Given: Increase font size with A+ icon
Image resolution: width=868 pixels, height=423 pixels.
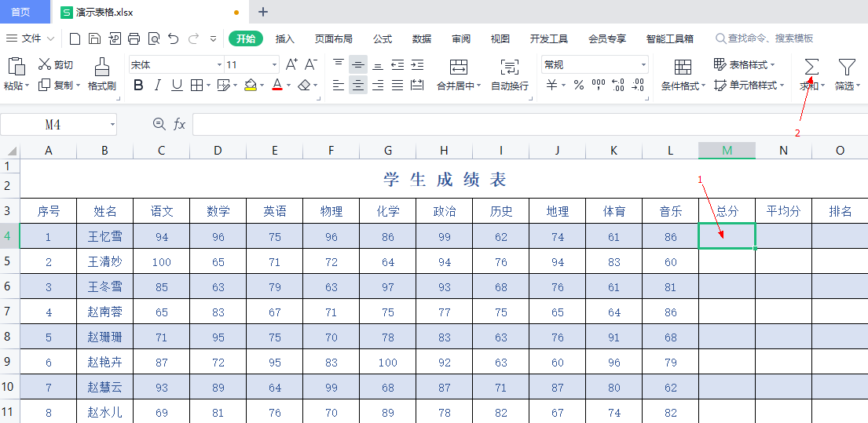Looking at the screenshot, I should pyautogui.click(x=291, y=64).
